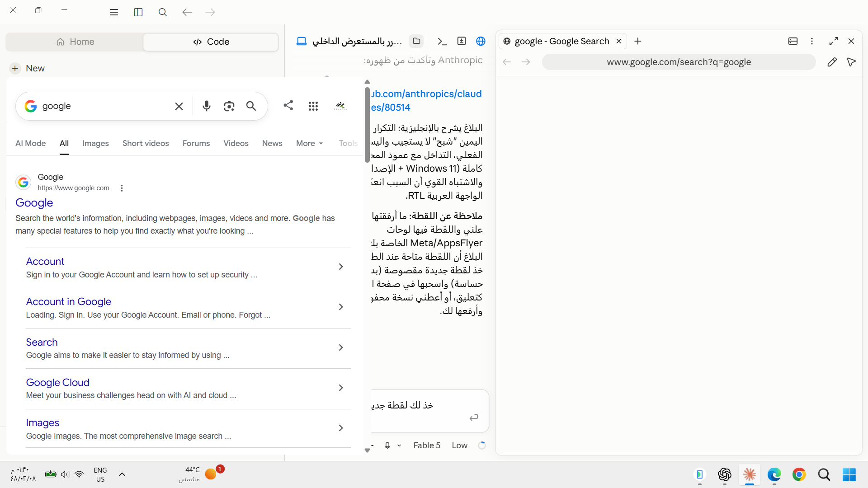The image size is (868, 488).
Task: Share the Google search results
Action: click(288, 105)
